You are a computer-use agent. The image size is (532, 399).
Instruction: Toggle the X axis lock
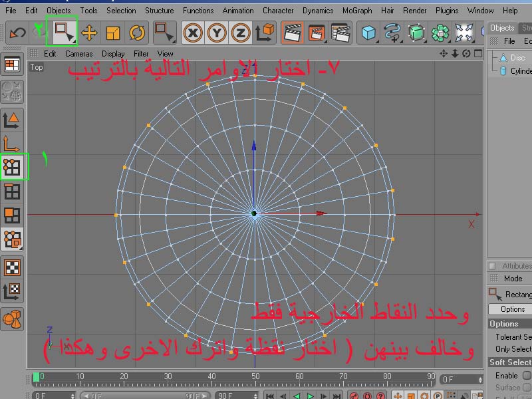tap(193, 33)
